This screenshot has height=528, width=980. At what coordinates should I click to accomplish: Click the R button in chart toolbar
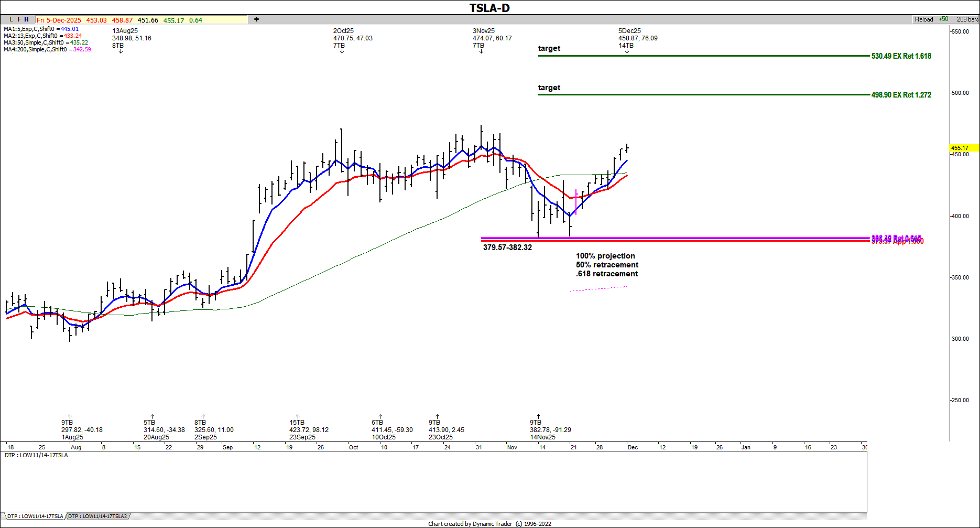pos(27,19)
